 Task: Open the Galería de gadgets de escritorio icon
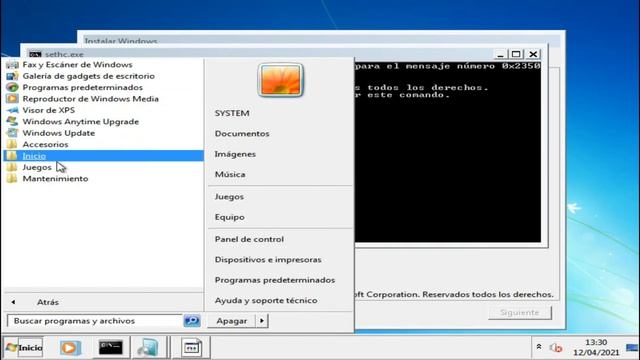(x=12, y=76)
